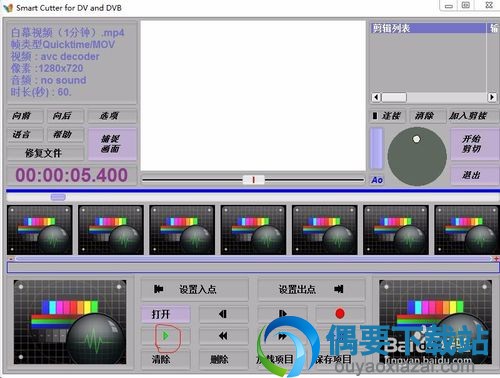500x378 pixels.
Task: Start cutting with 开始剪切 button
Action: [474, 144]
